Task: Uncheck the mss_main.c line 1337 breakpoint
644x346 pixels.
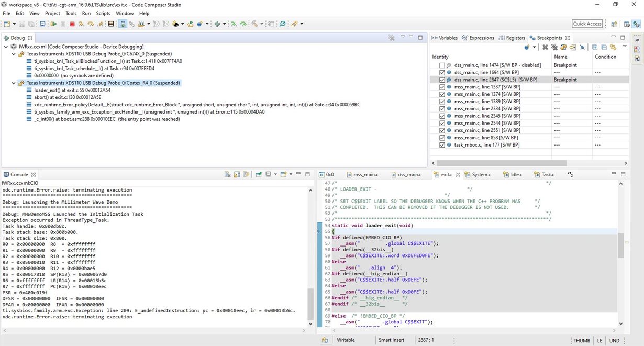Action: click(x=442, y=87)
